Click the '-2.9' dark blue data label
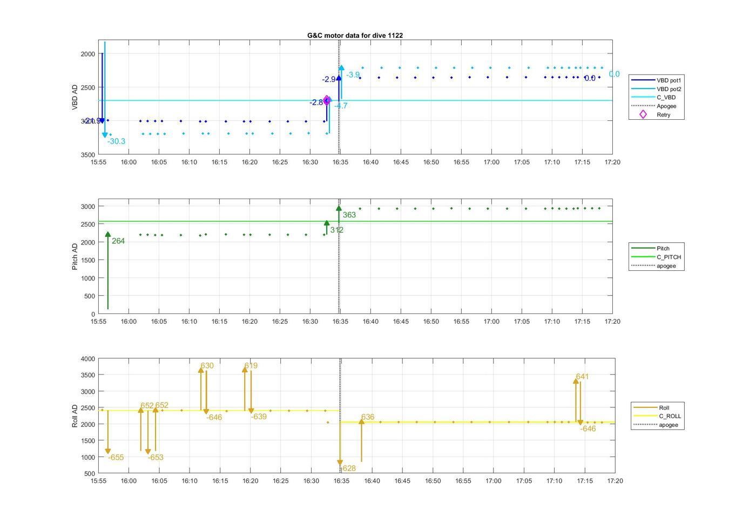The height and width of the screenshot is (532, 756). (329, 79)
